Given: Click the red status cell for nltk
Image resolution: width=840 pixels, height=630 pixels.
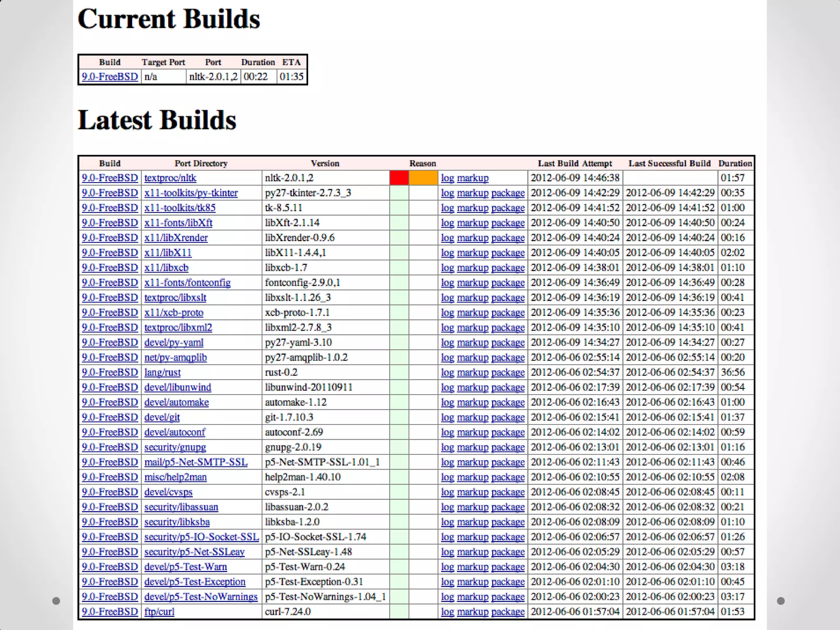Looking at the screenshot, I should 399,178.
